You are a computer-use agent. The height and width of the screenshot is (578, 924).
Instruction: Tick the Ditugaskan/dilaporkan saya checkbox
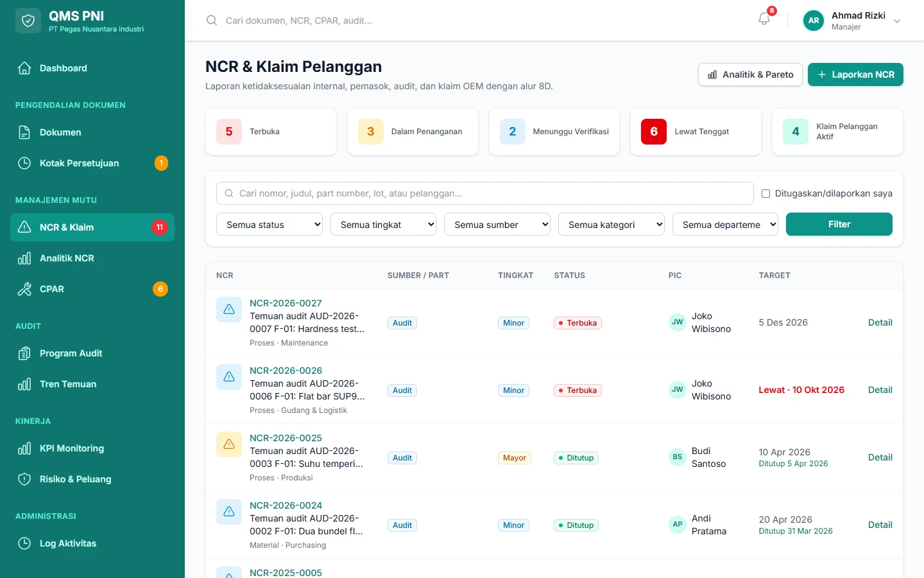click(x=766, y=193)
